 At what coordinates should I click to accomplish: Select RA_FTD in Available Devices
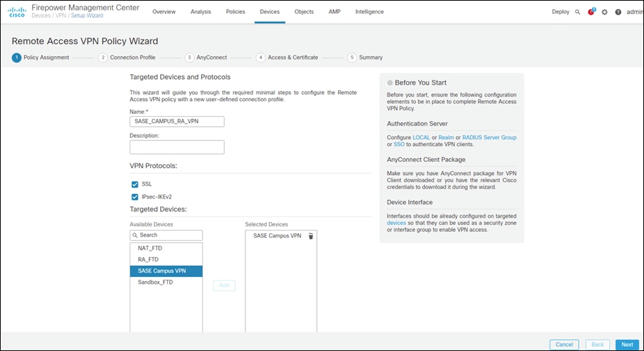(166, 260)
